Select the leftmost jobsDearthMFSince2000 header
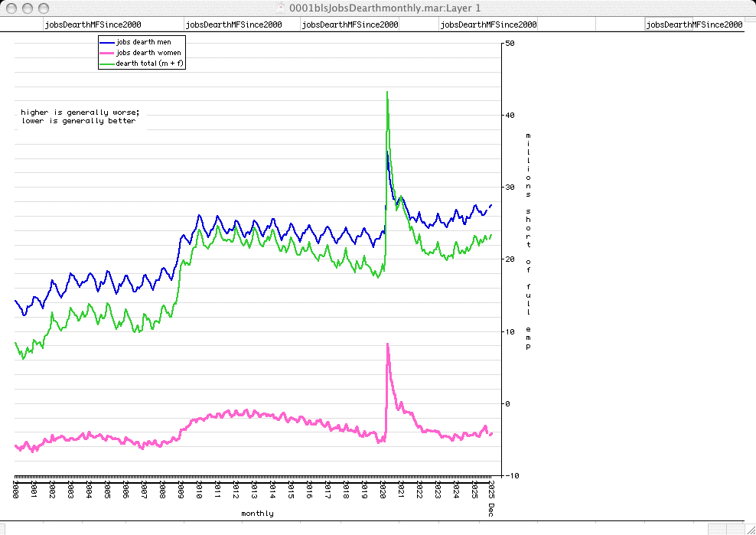The height and width of the screenshot is (535, 756). [93, 24]
